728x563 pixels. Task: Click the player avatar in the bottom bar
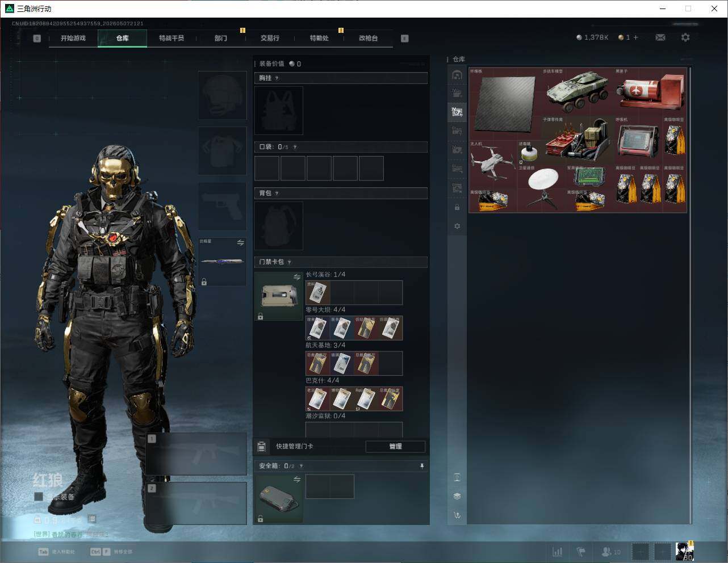685,551
